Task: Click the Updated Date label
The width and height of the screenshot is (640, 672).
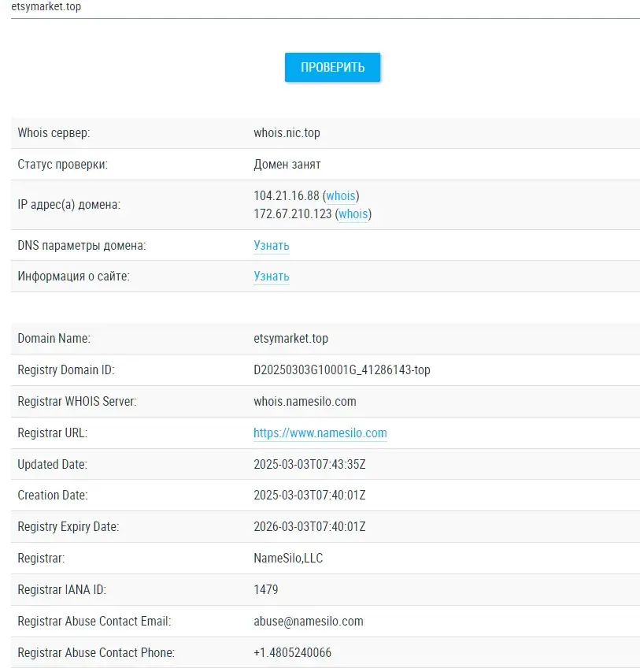Action: [52, 465]
